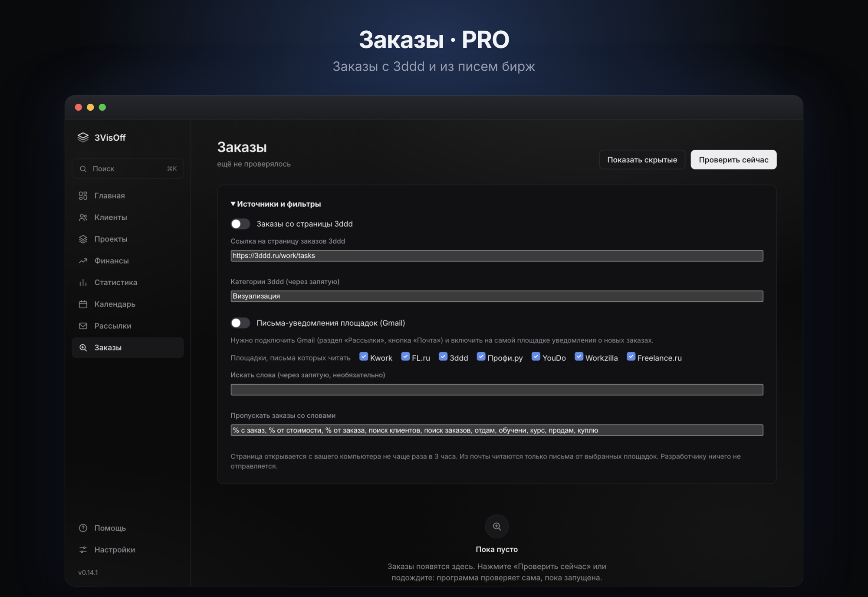Enable Заказы со страницы 3ddd switch
Viewport: 868px width, 597px height.
(240, 224)
